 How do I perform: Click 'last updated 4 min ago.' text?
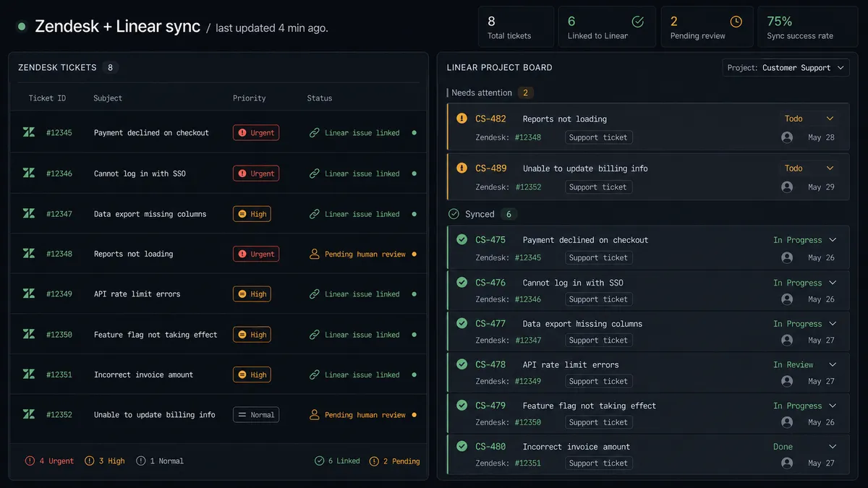pos(272,28)
